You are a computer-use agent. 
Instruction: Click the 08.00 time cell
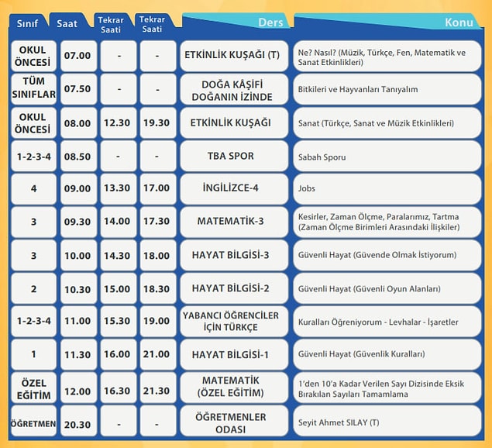(x=78, y=122)
